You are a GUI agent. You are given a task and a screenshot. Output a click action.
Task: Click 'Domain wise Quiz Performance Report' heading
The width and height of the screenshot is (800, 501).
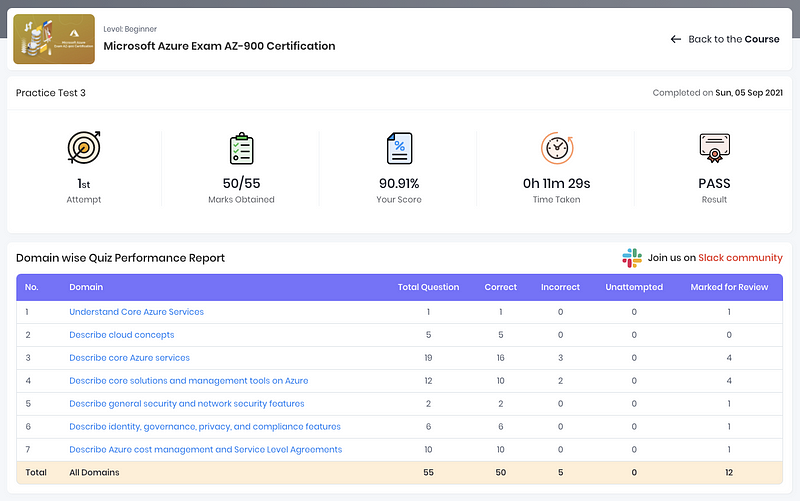[120, 258]
